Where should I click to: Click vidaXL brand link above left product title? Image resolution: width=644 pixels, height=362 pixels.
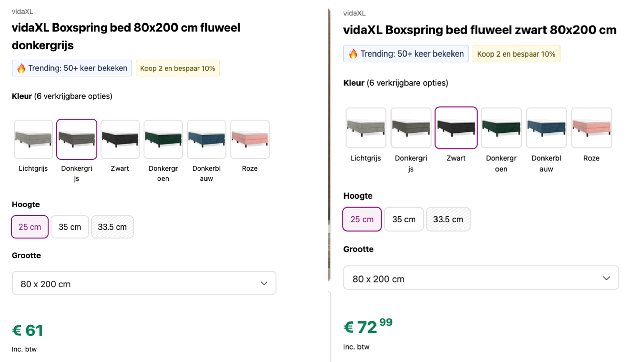coord(22,12)
